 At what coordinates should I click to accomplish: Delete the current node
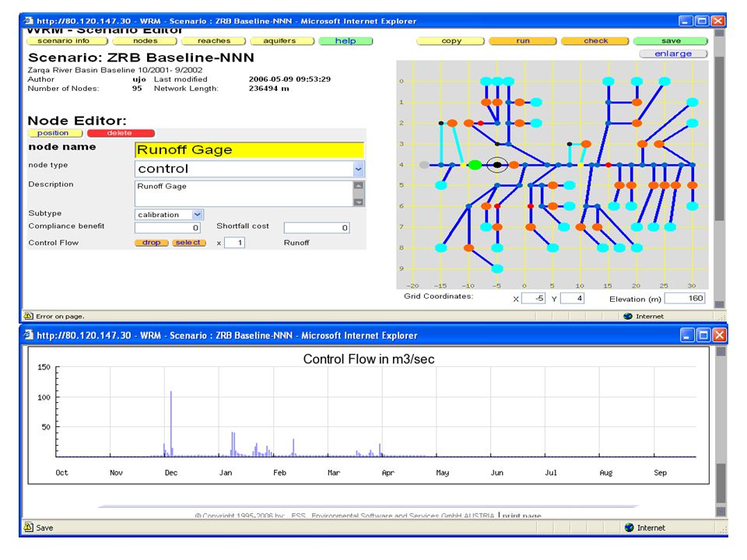coord(121,133)
